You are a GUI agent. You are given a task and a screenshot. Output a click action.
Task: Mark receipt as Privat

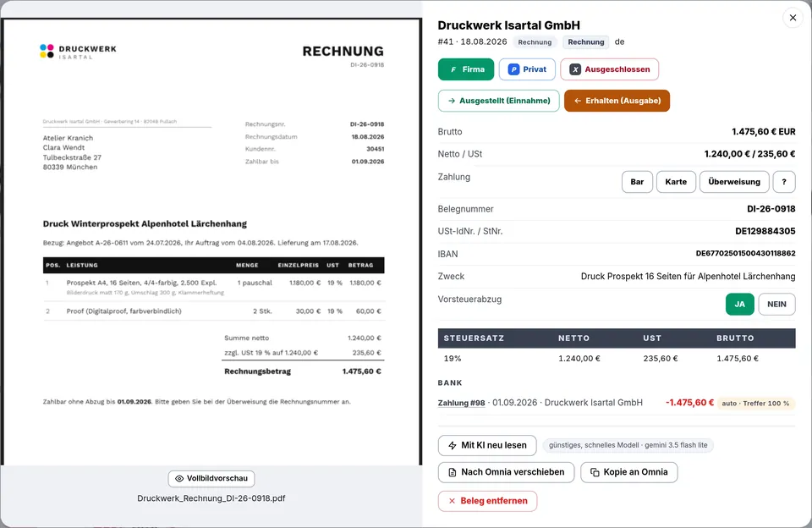[x=527, y=69]
